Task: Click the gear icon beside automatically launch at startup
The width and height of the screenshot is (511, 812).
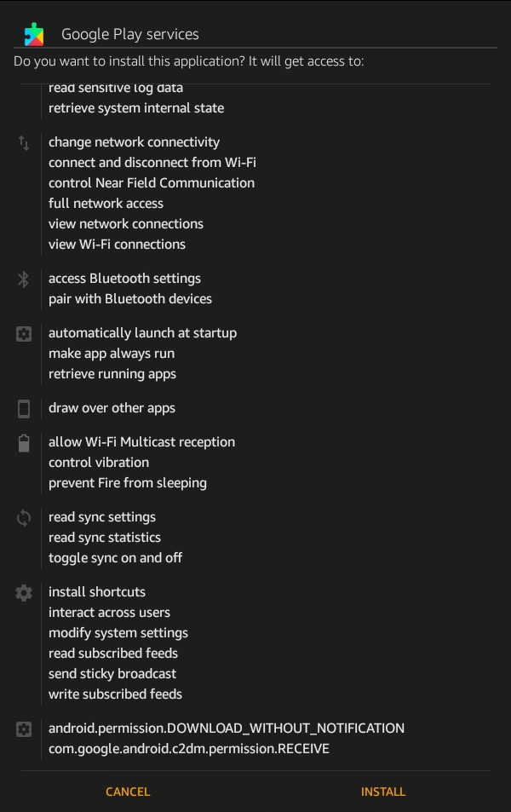Action: pos(24,334)
